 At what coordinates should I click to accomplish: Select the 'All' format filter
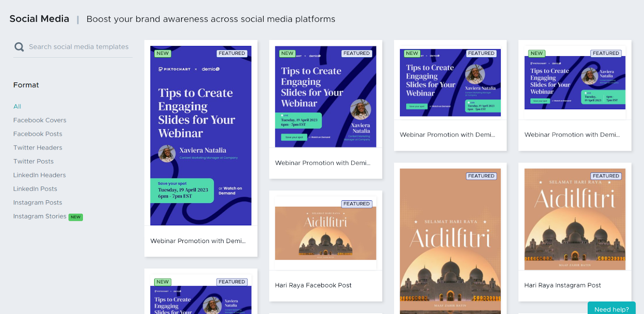pos(17,106)
